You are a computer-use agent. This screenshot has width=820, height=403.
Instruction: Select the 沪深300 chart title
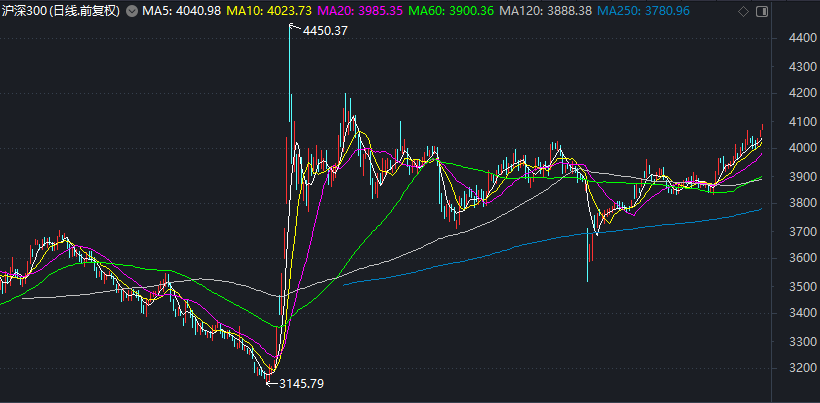61,10
